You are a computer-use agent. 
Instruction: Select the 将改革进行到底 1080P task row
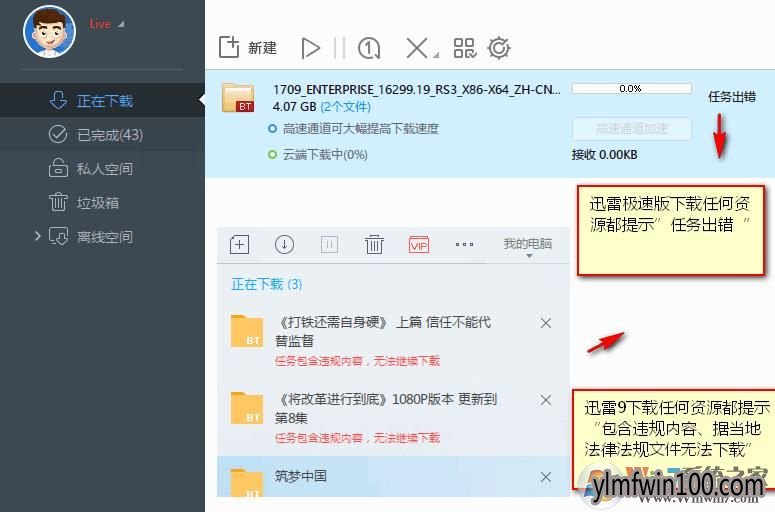click(393, 418)
